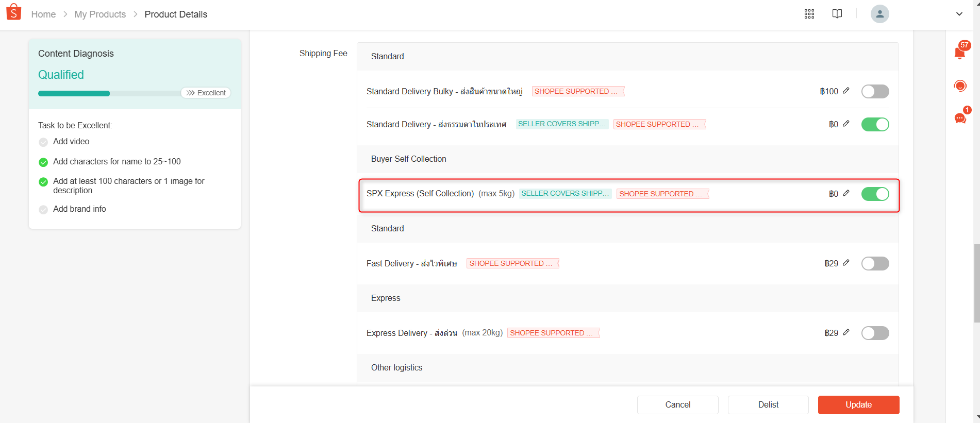Viewport: 980px width, 423px height.
Task: Open the apps grid menu icon
Action: coord(809,14)
